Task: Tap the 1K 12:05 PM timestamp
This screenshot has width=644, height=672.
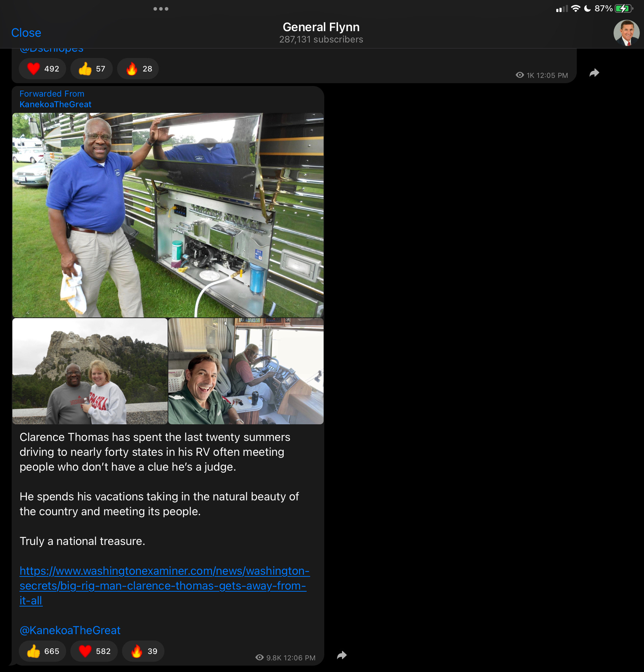Action: tap(547, 75)
